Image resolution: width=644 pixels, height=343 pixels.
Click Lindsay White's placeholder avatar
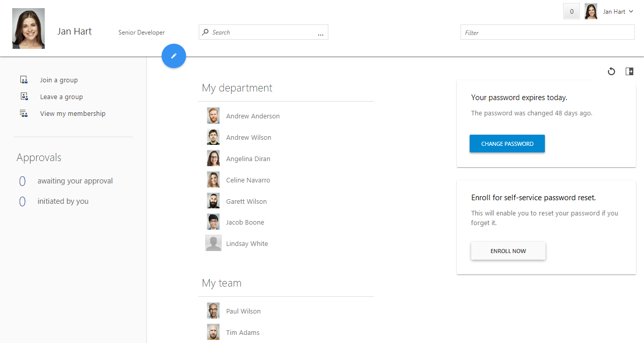213,243
